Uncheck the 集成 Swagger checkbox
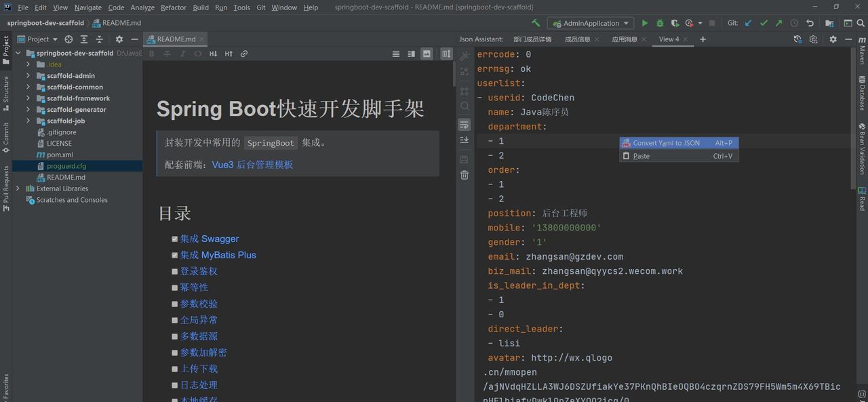The height and width of the screenshot is (402, 868). click(x=175, y=239)
